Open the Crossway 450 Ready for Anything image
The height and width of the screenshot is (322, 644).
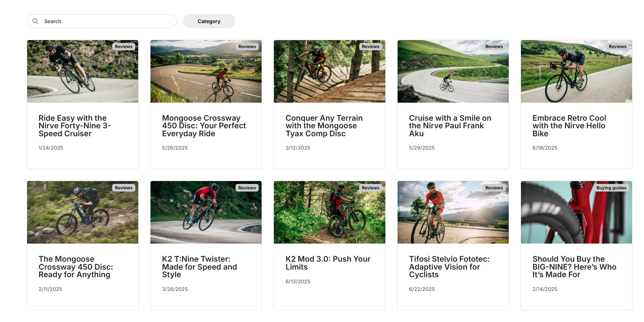click(83, 212)
